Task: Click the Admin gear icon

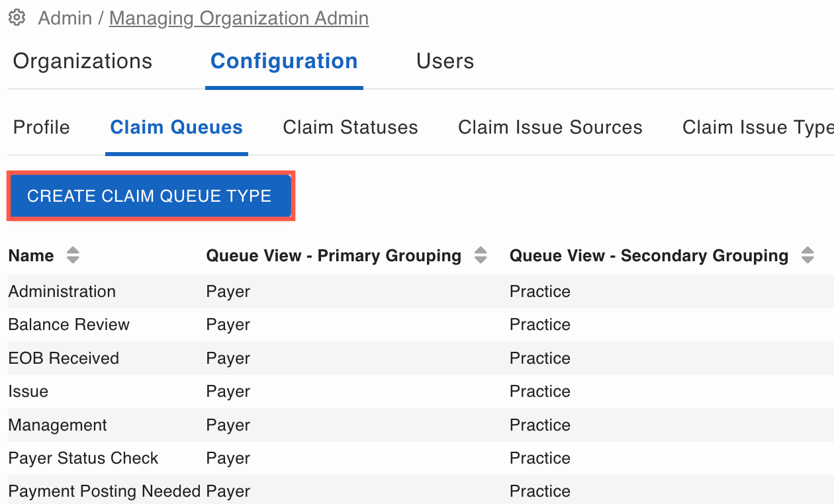Action: (x=17, y=18)
